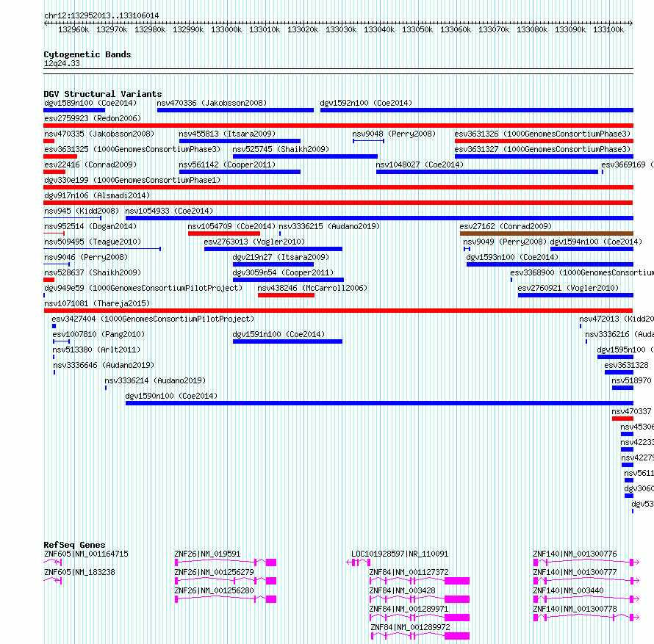Select ZNF26|NM_019591 gene transcript
The image size is (654, 644).
(x=207, y=554)
